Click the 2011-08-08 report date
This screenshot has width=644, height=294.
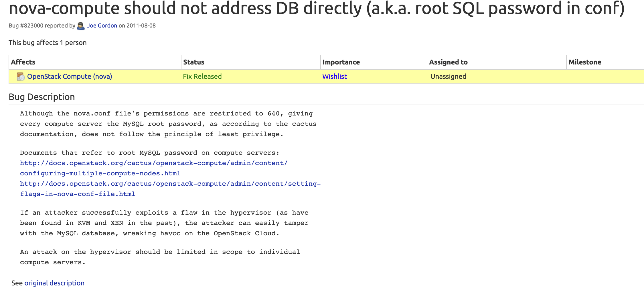click(141, 26)
